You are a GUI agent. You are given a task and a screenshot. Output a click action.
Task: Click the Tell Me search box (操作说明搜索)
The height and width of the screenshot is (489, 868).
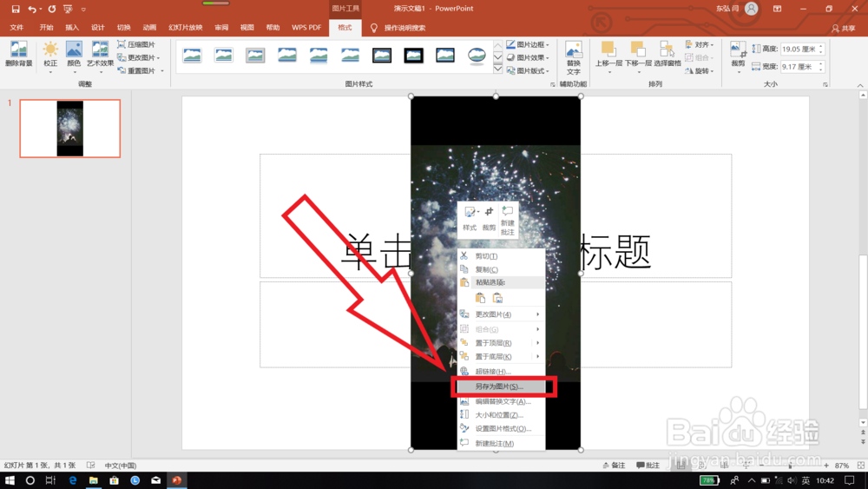404,28
